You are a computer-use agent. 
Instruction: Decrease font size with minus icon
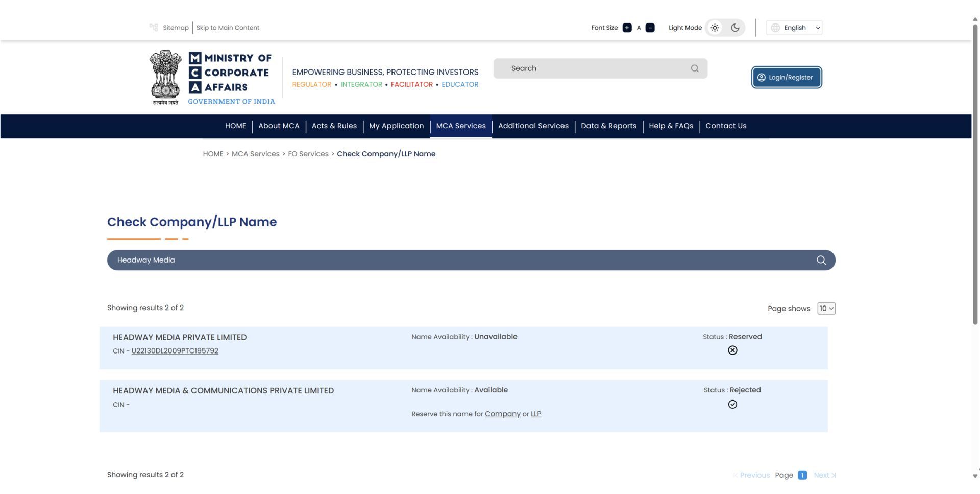(x=650, y=28)
